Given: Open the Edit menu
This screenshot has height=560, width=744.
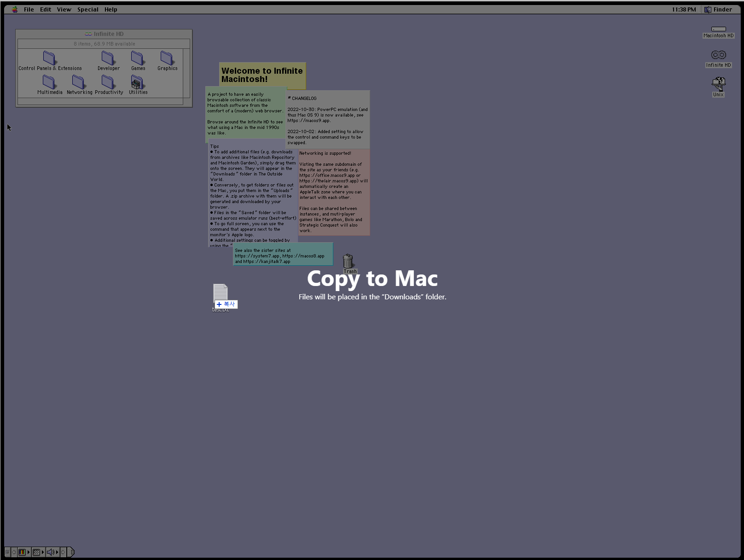Looking at the screenshot, I should tap(46, 9).
